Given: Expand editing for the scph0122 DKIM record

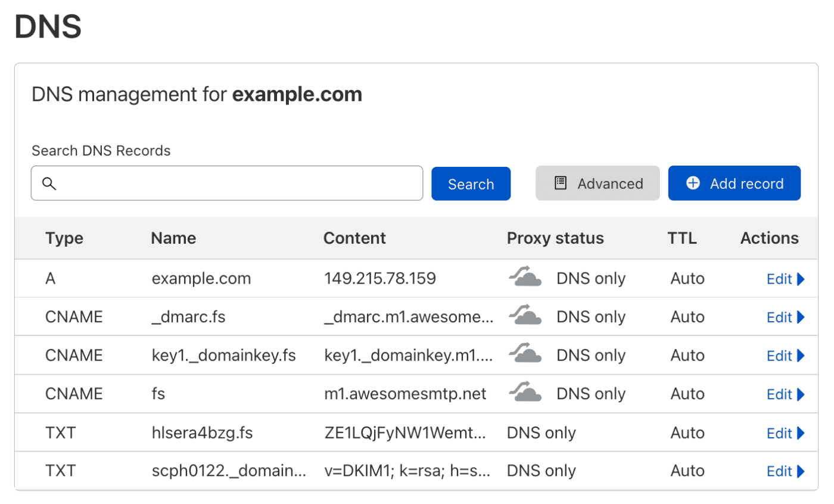Looking at the screenshot, I should (780, 471).
